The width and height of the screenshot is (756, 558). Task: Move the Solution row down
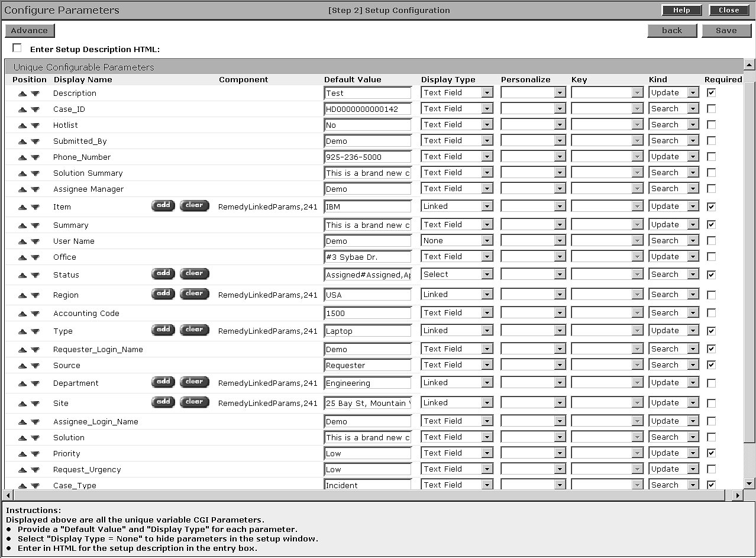pyautogui.click(x=35, y=438)
